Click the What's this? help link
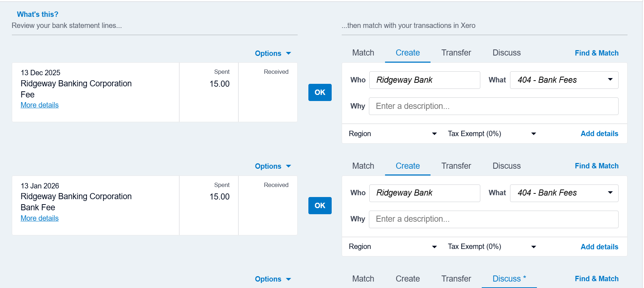The width and height of the screenshot is (644, 288). (x=38, y=14)
